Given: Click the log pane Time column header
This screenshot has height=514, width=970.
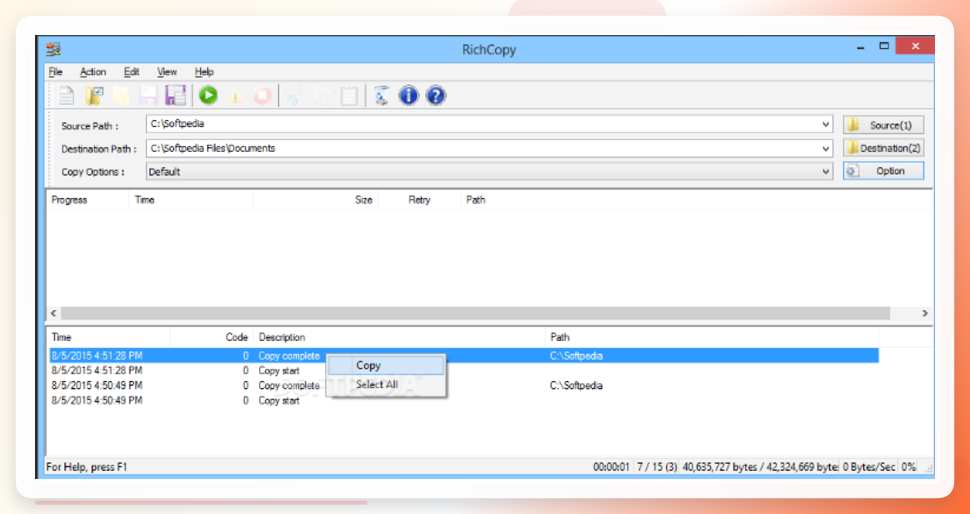Looking at the screenshot, I should point(108,338).
